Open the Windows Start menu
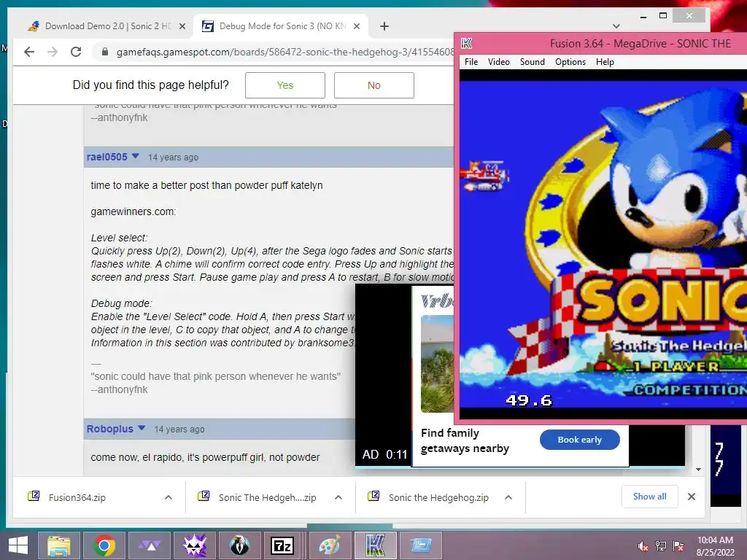This screenshot has height=560, width=747. pyautogui.click(x=18, y=545)
